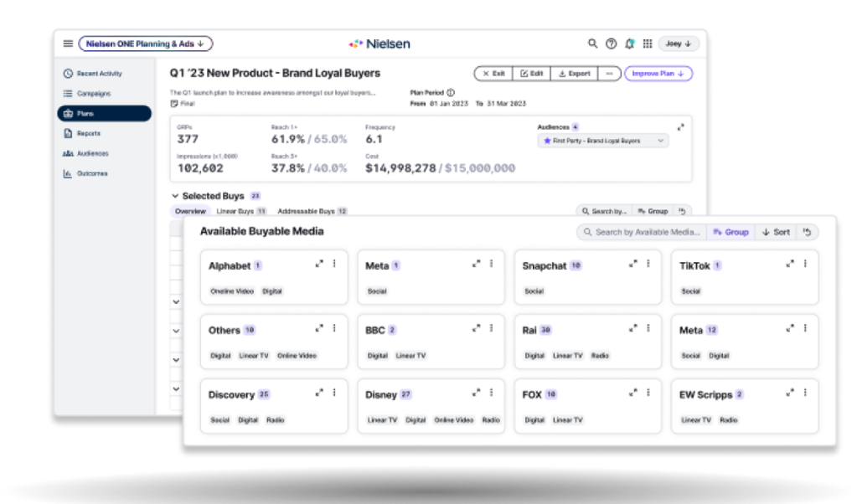Export the plan
The height and width of the screenshot is (504, 857).
click(575, 74)
